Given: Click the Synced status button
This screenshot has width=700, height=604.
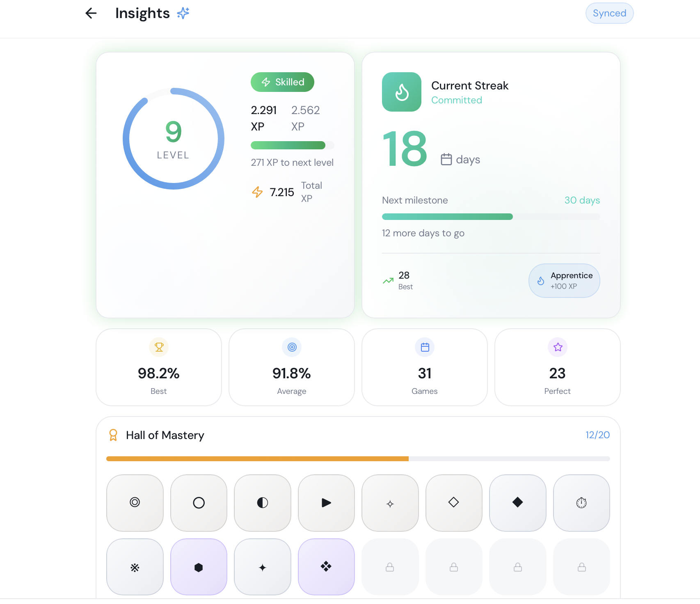Looking at the screenshot, I should [609, 13].
